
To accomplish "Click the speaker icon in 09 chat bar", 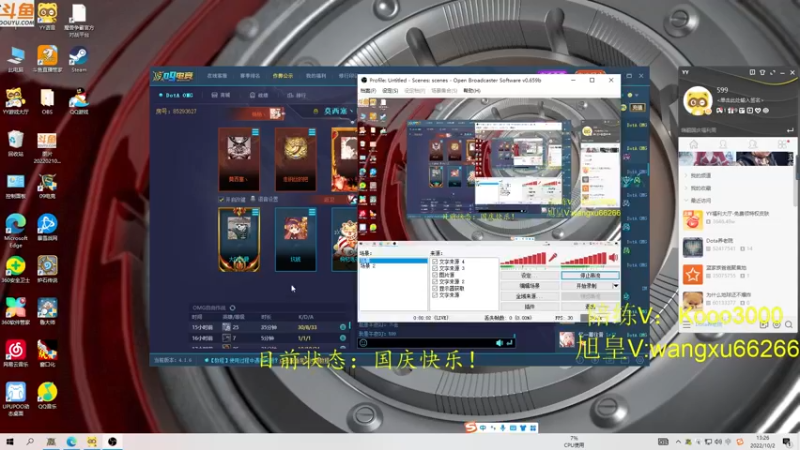I will tap(499, 343).
